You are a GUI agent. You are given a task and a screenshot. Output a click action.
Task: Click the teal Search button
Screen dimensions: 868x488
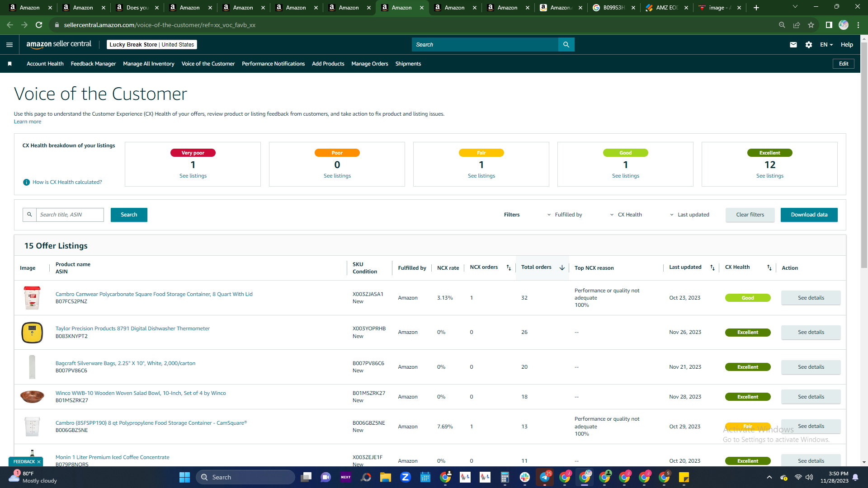pos(129,215)
